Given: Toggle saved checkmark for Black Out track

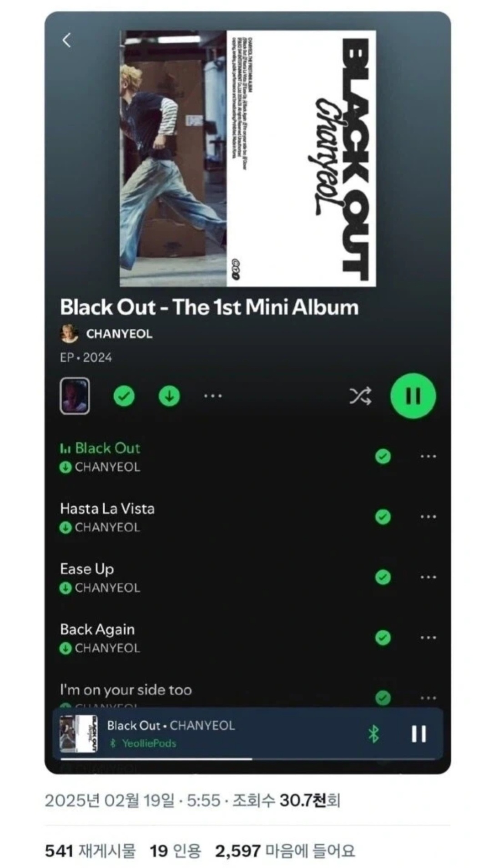Looking at the screenshot, I should click(383, 456).
